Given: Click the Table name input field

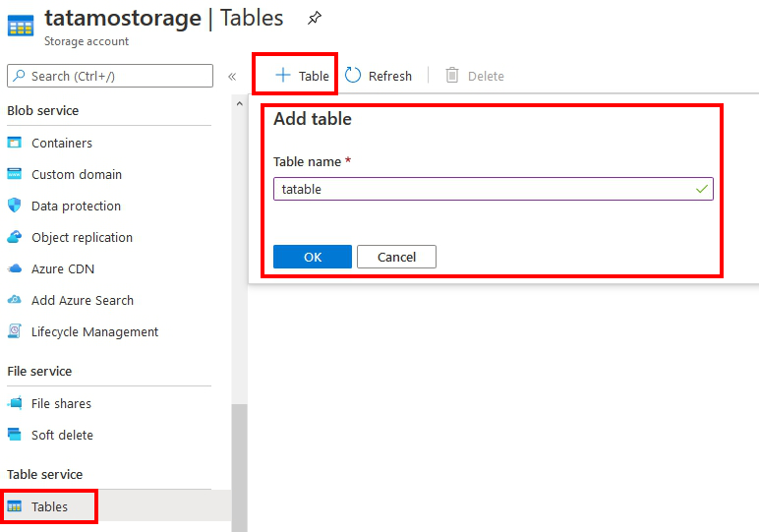Looking at the screenshot, I should point(494,189).
